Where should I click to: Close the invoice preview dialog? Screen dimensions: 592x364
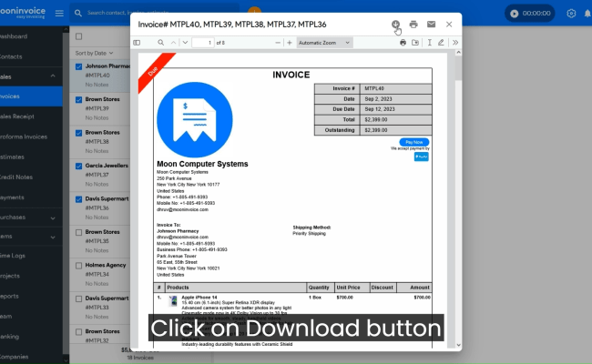pos(449,25)
